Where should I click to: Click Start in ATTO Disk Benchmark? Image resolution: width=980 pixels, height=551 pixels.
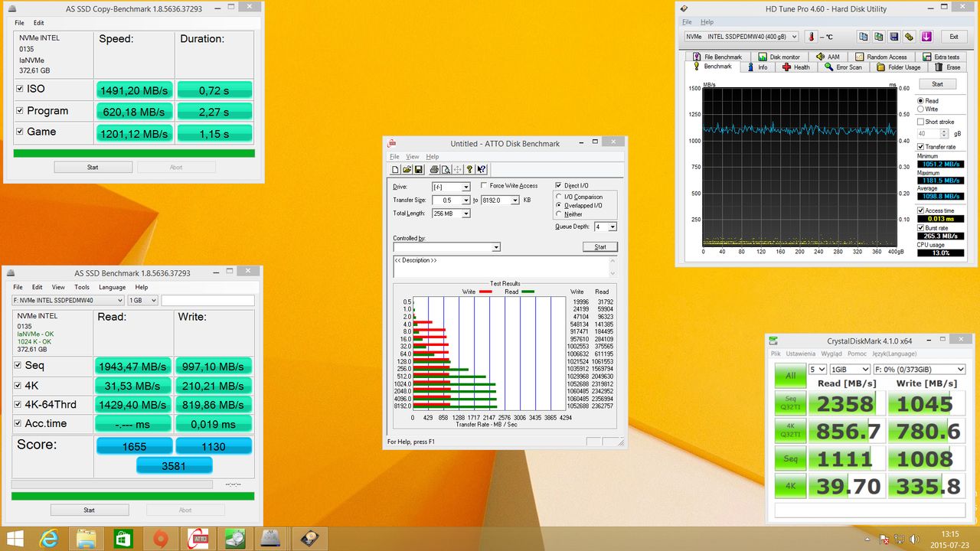[x=600, y=246]
